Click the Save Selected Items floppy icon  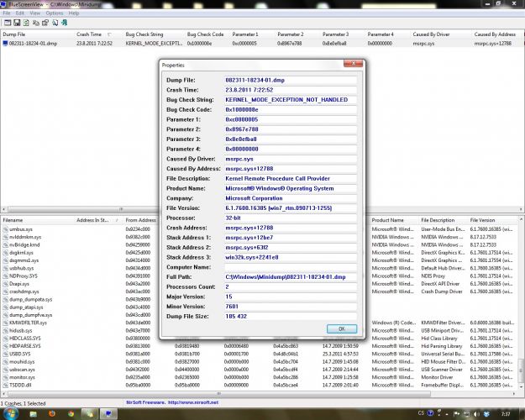pos(17,23)
